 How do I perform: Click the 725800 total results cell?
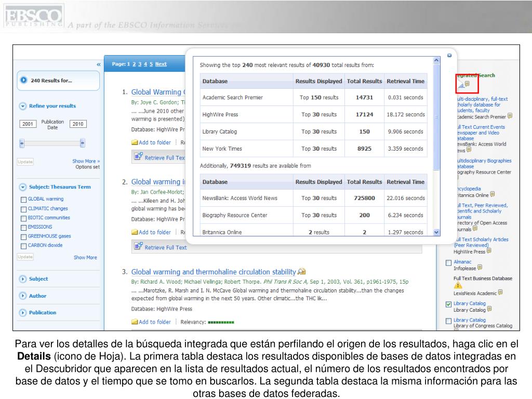click(364, 198)
